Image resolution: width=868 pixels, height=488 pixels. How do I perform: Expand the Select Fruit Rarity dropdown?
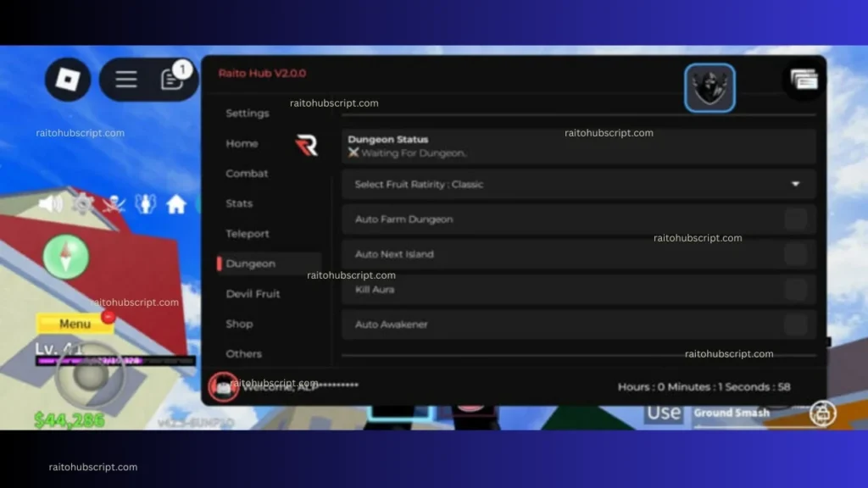point(578,184)
